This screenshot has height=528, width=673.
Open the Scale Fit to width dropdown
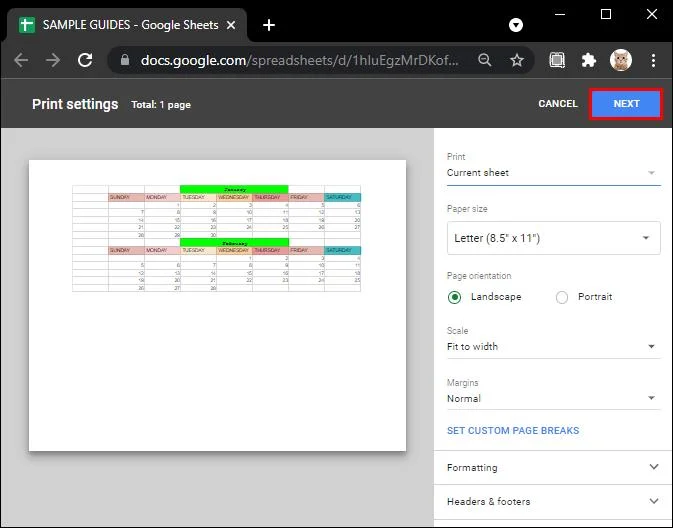coord(553,347)
